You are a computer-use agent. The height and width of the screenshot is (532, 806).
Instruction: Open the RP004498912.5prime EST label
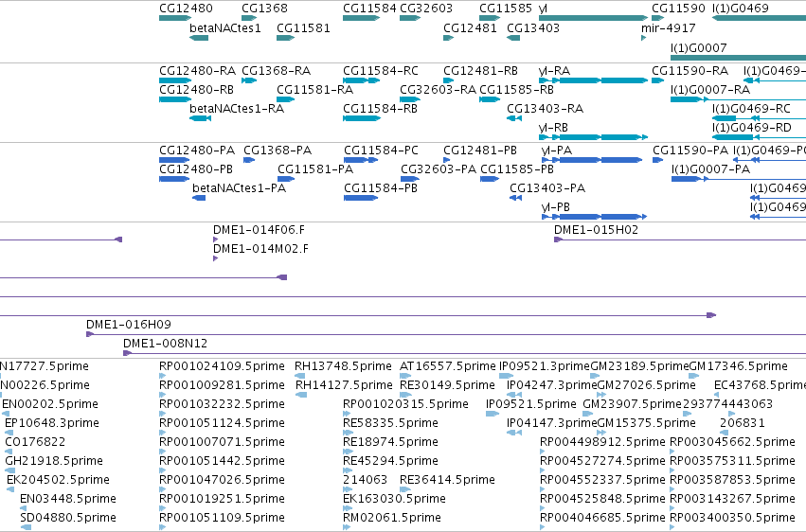pos(602,442)
